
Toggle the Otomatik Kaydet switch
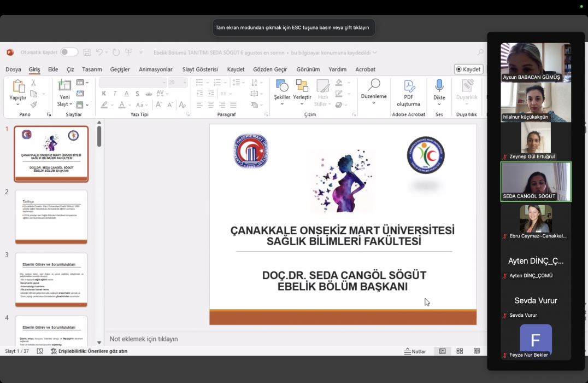69,52
